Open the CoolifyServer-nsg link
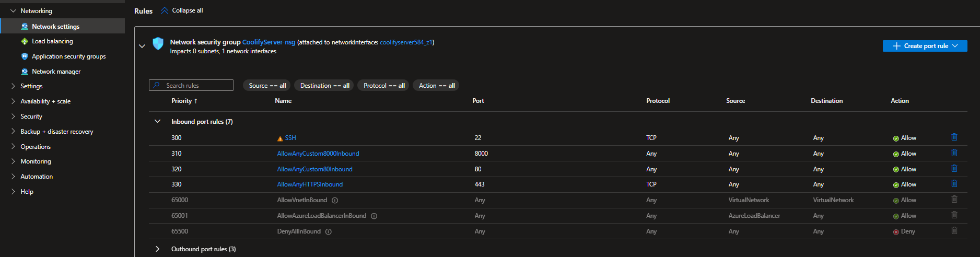 (x=269, y=42)
